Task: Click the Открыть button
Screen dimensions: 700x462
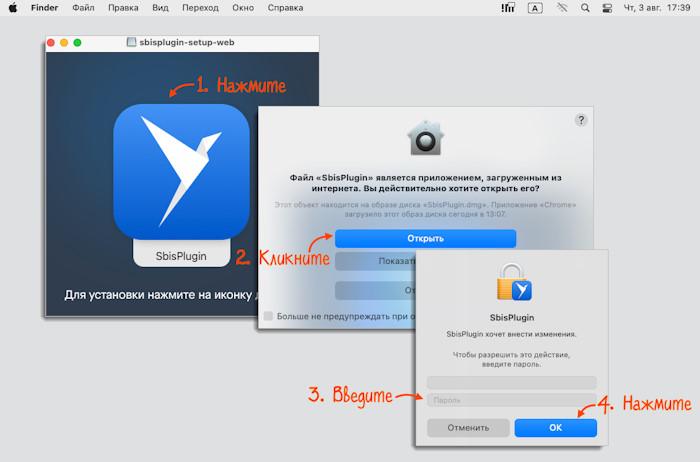Action: coord(425,238)
